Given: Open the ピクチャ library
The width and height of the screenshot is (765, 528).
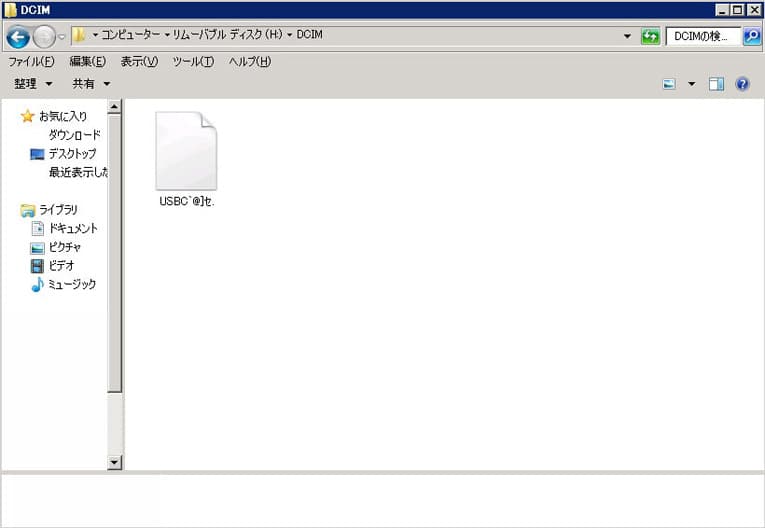Looking at the screenshot, I should (65, 247).
